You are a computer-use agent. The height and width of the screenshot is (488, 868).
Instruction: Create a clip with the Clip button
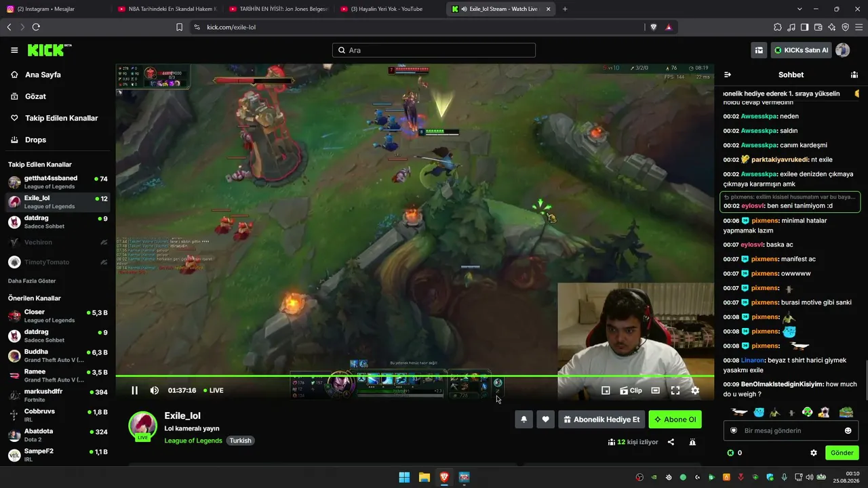point(631,390)
